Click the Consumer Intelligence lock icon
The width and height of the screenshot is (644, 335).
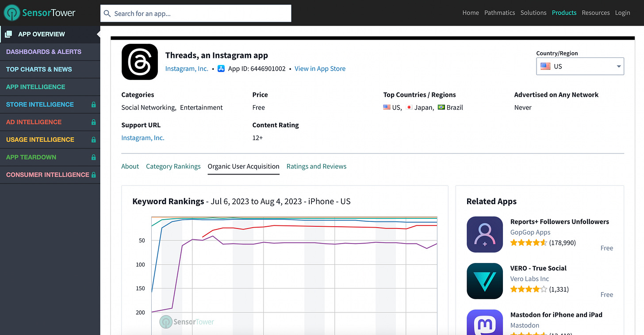93,175
